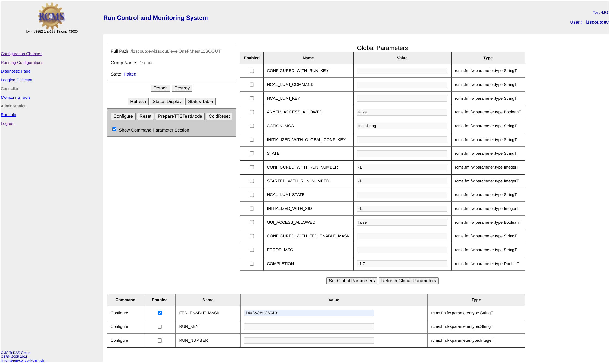Click the Tag 4.9.3 text

click(x=601, y=13)
